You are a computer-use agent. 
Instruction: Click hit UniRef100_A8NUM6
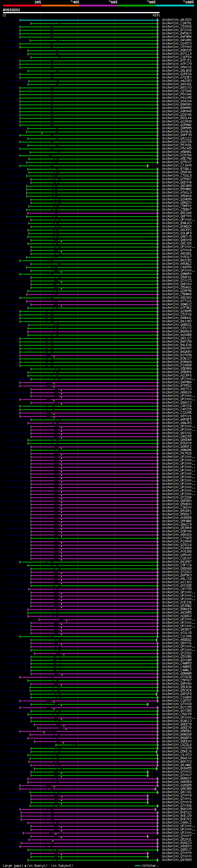[x=177, y=450]
